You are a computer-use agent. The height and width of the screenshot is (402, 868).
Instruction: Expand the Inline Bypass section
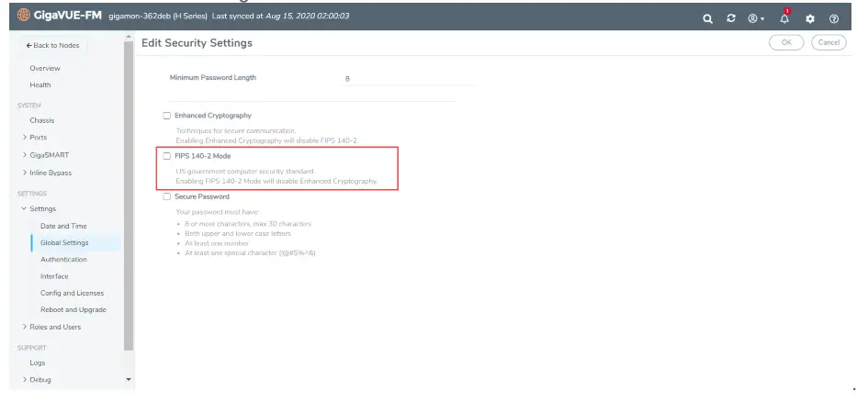tap(25, 173)
